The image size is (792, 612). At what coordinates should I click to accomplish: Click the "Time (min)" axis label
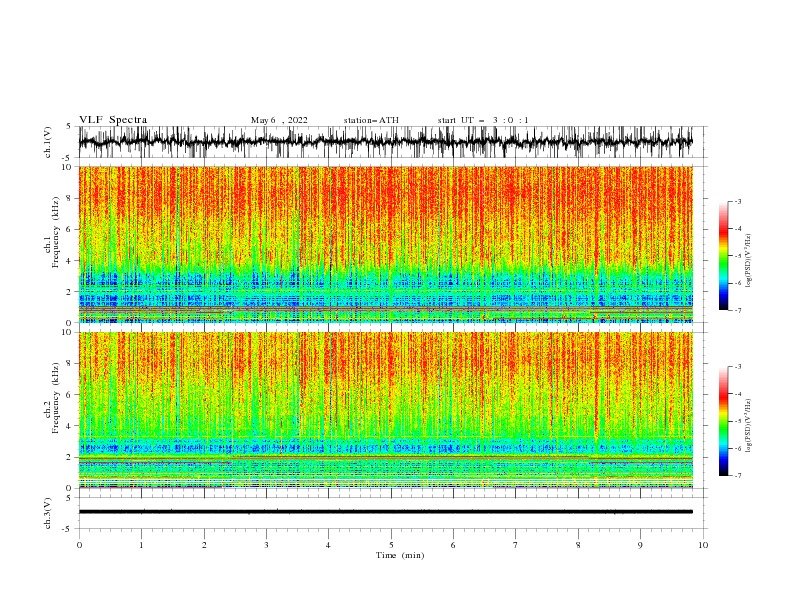(x=400, y=555)
